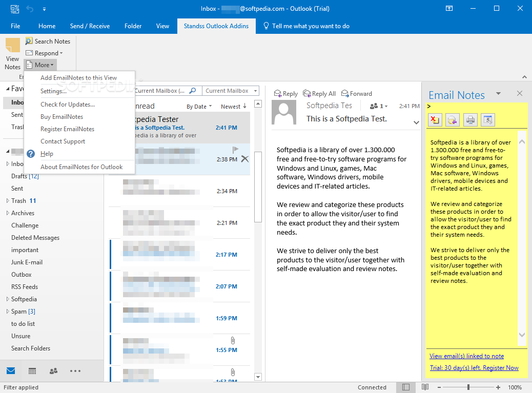Click the delete note icon
The height and width of the screenshot is (393, 532).
[x=435, y=120]
